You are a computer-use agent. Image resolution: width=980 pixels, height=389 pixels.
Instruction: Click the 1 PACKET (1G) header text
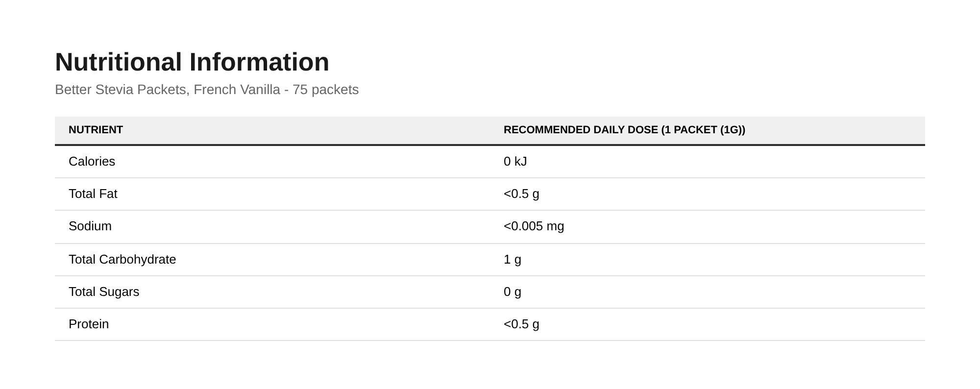(703, 130)
